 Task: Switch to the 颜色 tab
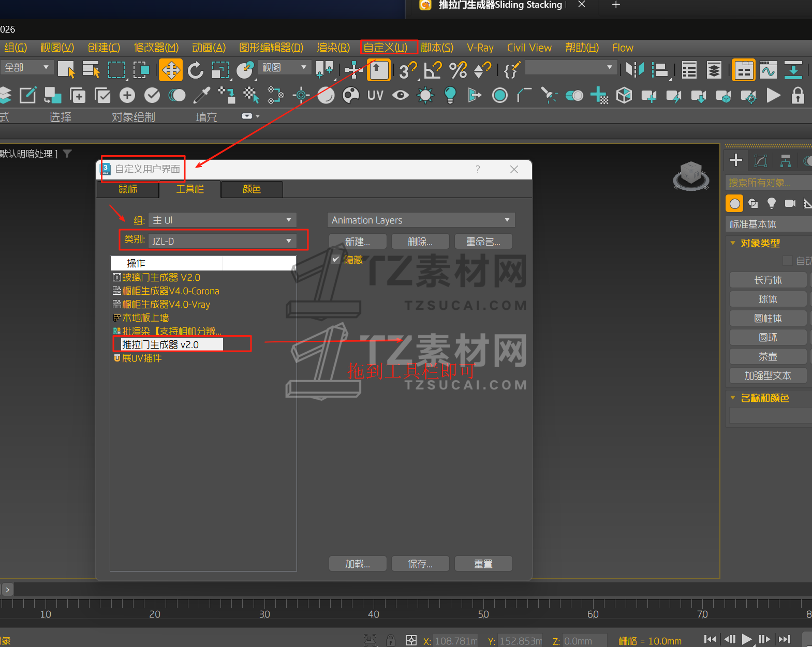(252, 189)
